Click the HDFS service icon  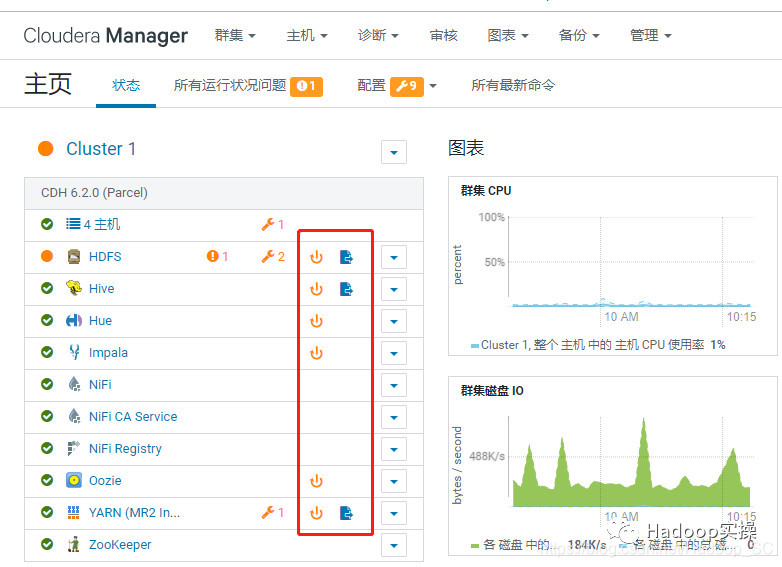pos(74,256)
